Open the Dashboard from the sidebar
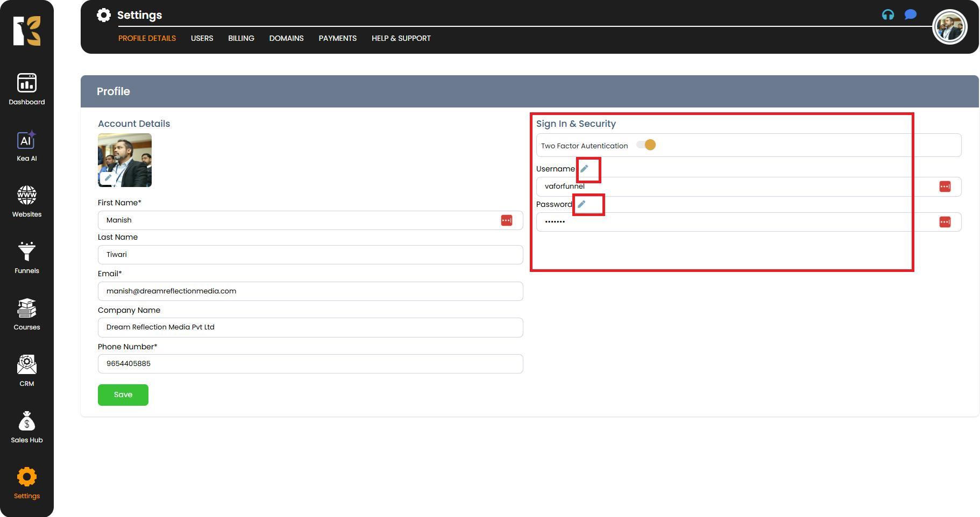 click(x=26, y=89)
